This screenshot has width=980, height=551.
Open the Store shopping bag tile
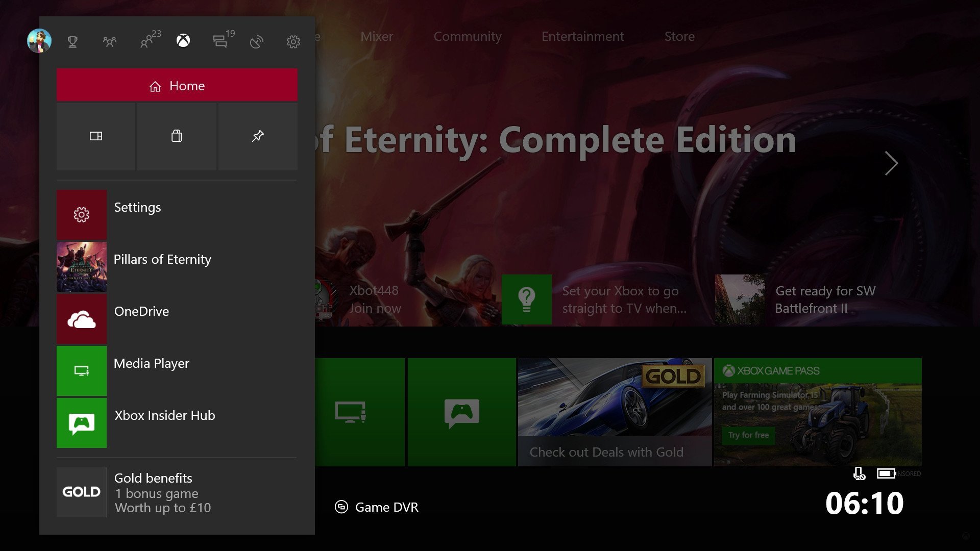pyautogui.click(x=177, y=136)
